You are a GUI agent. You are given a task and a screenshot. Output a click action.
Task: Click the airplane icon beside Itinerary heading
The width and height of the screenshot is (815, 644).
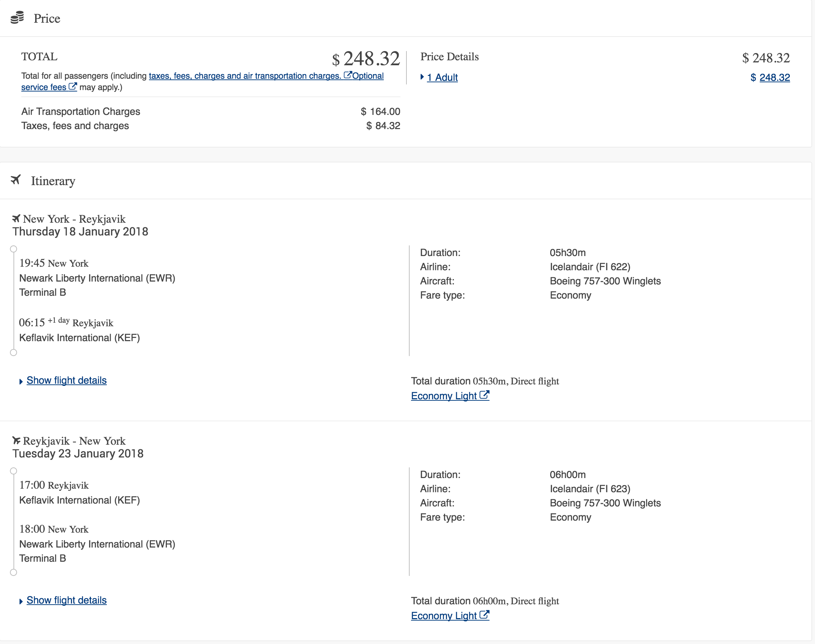[x=16, y=180]
